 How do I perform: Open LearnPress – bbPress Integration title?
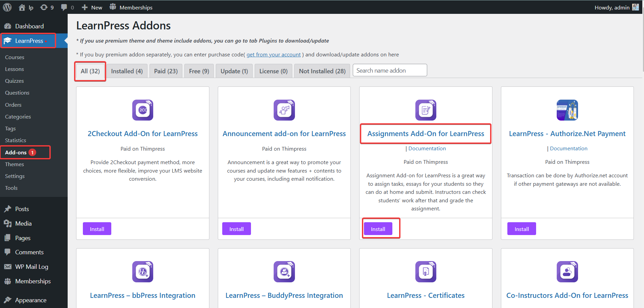[143, 296]
